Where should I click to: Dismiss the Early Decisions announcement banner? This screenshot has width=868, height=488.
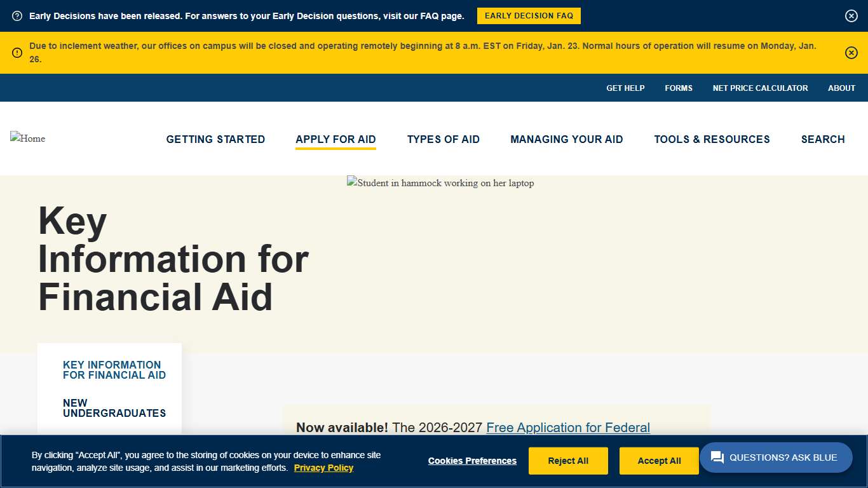851,16
